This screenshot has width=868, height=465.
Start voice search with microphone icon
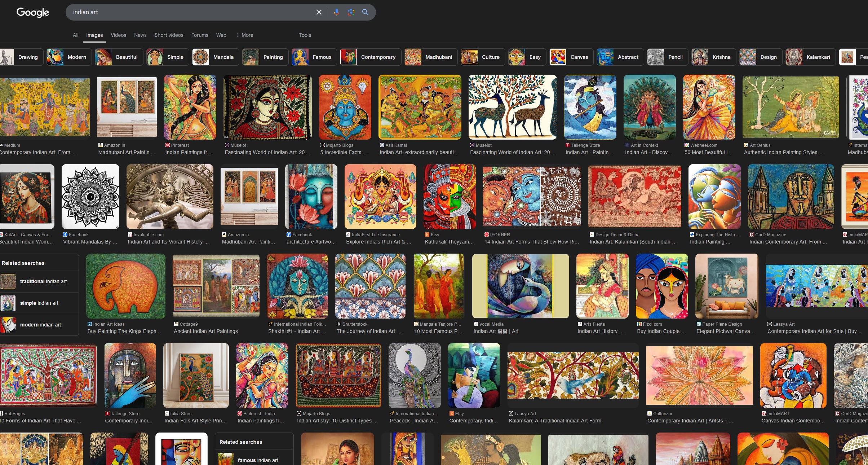click(x=336, y=12)
